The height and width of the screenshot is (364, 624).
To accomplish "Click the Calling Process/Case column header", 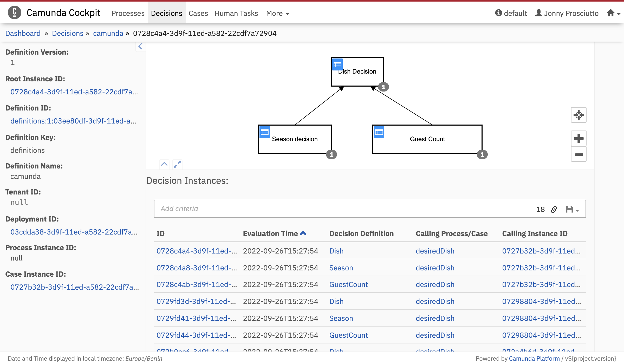I will (x=452, y=233).
